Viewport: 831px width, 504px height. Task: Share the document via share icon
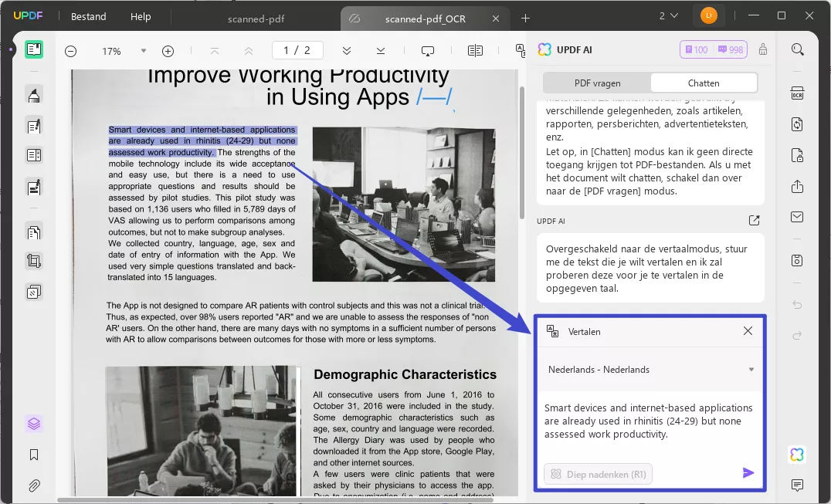[x=797, y=187]
